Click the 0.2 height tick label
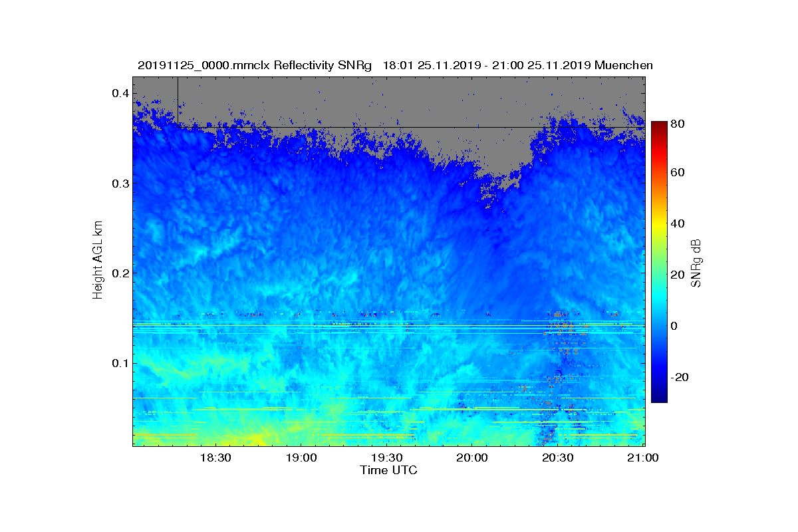This screenshot has height=532, width=798. [120, 273]
